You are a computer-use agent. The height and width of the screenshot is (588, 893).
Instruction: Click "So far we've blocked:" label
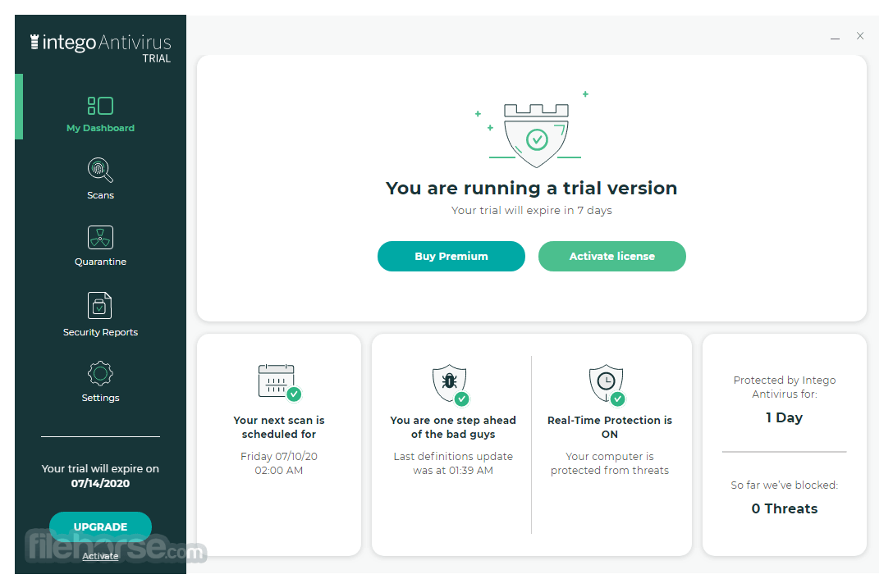pyautogui.click(x=784, y=485)
